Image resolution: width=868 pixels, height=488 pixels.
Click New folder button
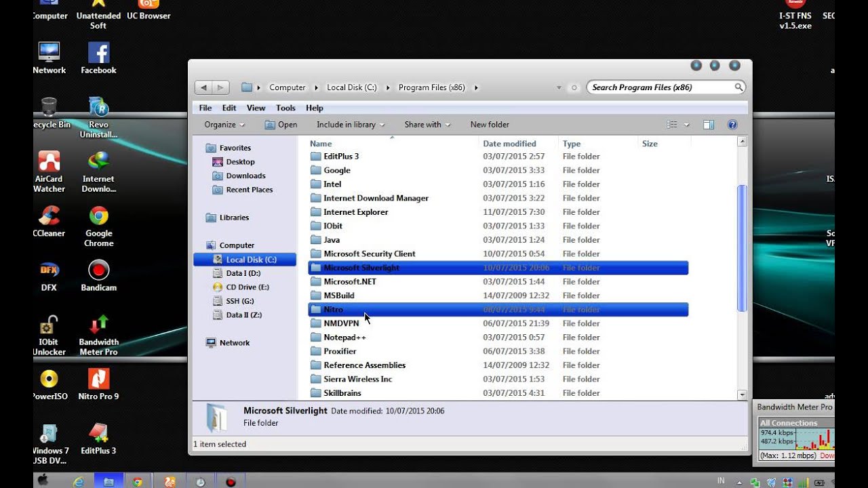[490, 125]
